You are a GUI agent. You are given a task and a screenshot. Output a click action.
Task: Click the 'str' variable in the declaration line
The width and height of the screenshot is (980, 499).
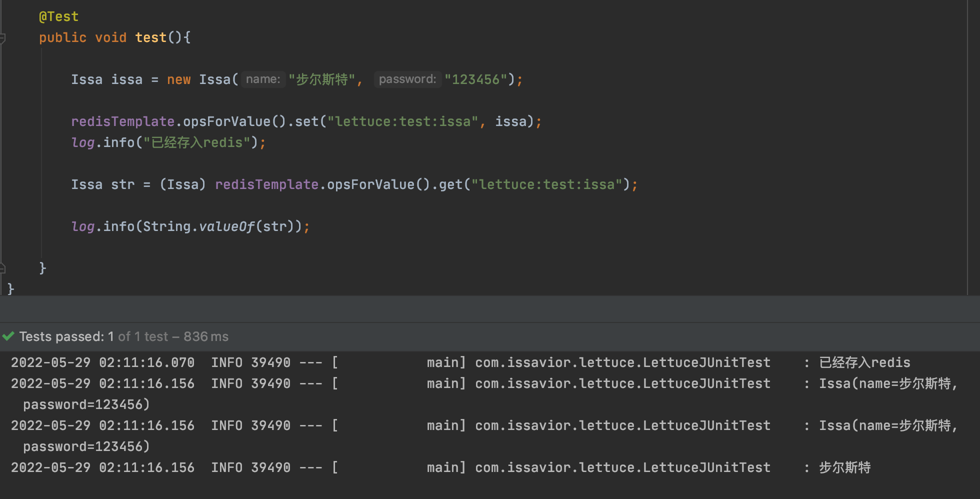coord(123,184)
